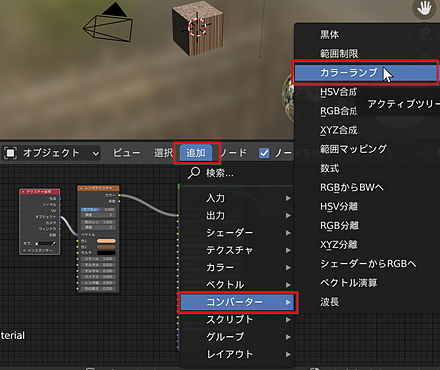Viewport: 440px width, 370px height.
Task: Choose カラーランプ from the converter list
Action: click(365, 72)
